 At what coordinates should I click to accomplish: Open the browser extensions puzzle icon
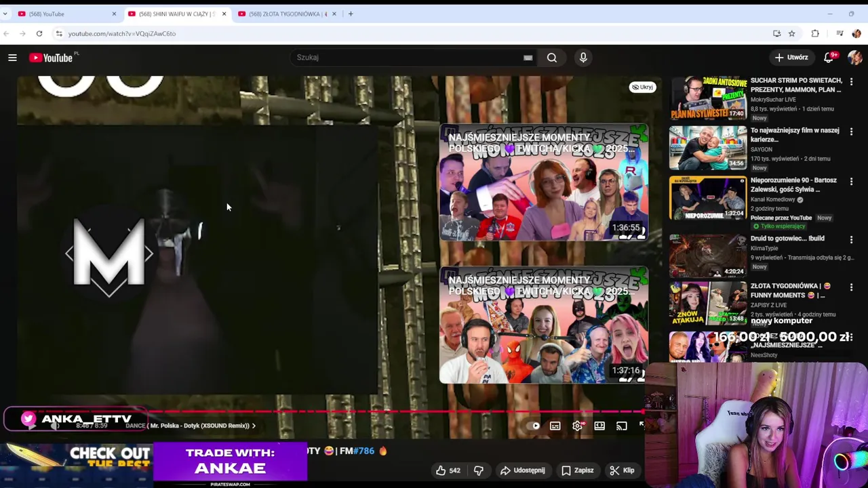[815, 33]
